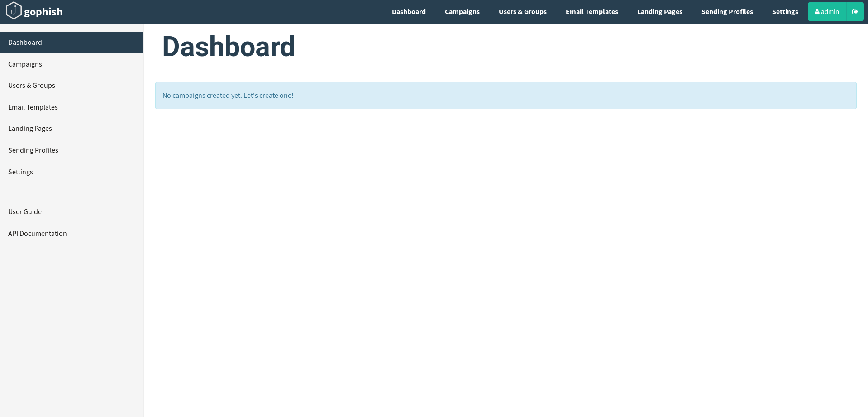Click the logout icon next to admin

click(x=855, y=12)
